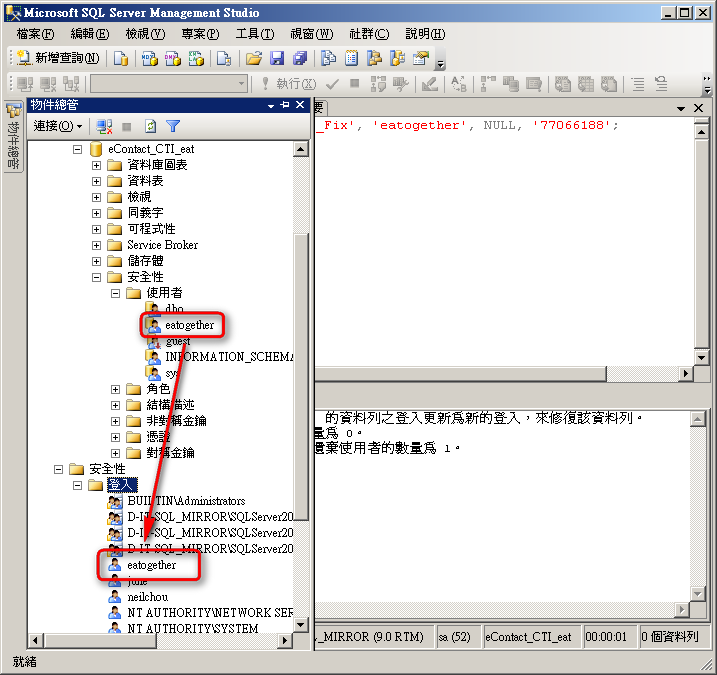717x675 pixels.
Task: Click the Analysis Services DMX query icon
Action: [172, 59]
